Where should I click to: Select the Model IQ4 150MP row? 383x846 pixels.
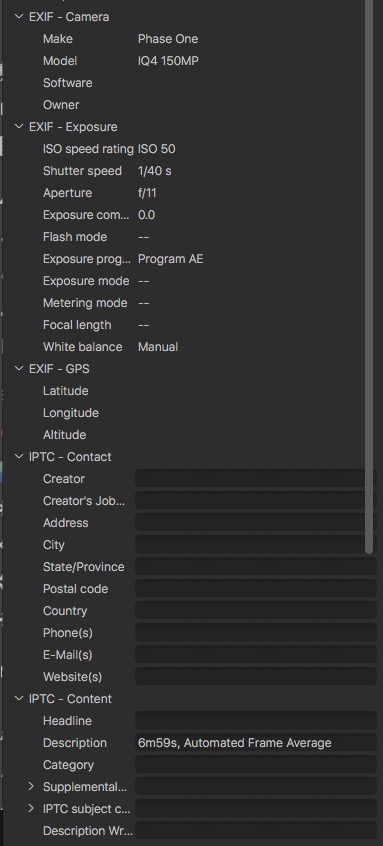tap(189, 61)
